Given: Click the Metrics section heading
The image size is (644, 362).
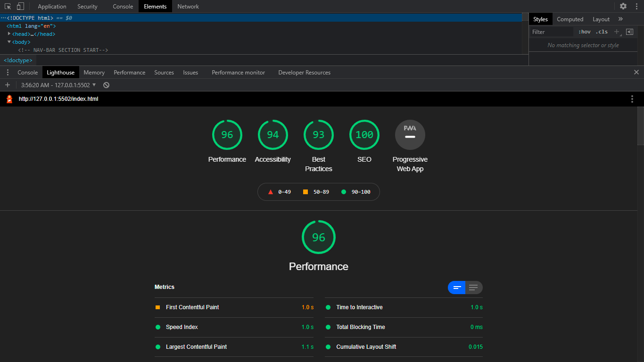Looking at the screenshot, I should click(165, 287).
